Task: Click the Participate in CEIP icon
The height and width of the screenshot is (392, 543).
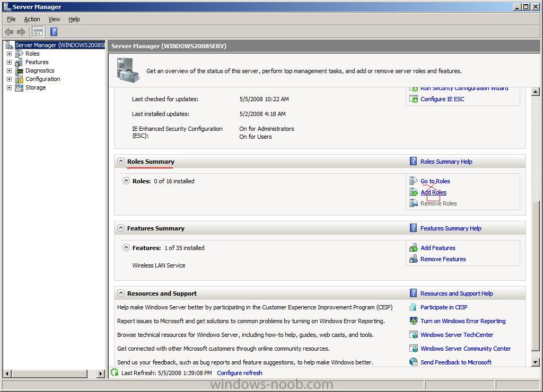Action: (x=413, y=307)
